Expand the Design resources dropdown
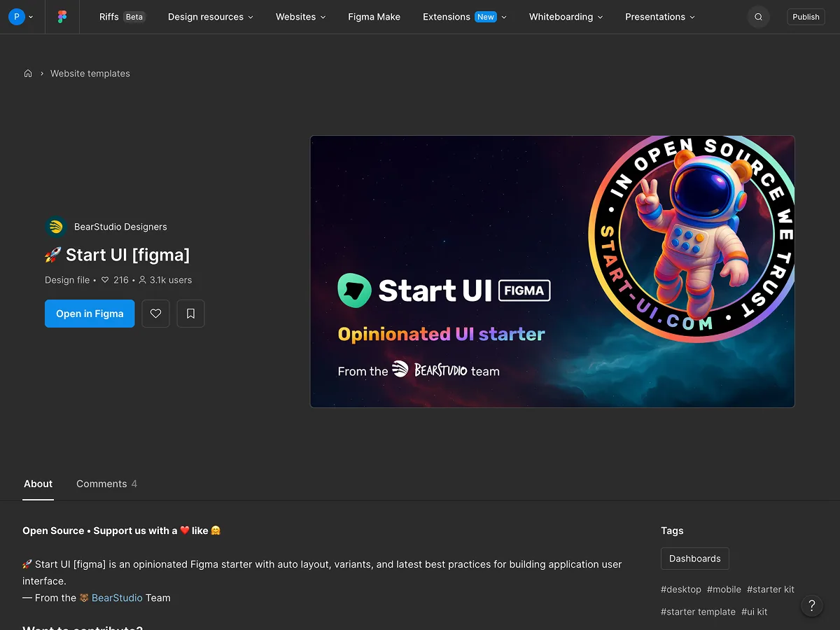This screenshot has height=630, width=840. tap(211, 17)
